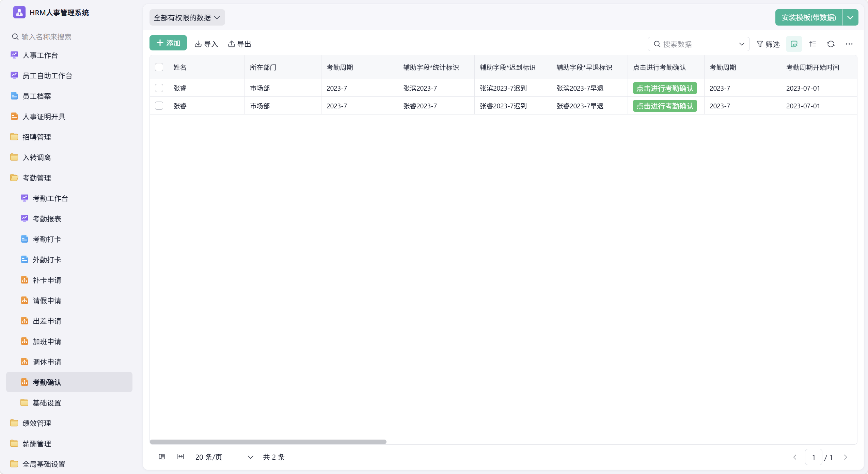Open 补卡申请 workflow
This screenshot has height=474, width=868.
coord(69,280)
